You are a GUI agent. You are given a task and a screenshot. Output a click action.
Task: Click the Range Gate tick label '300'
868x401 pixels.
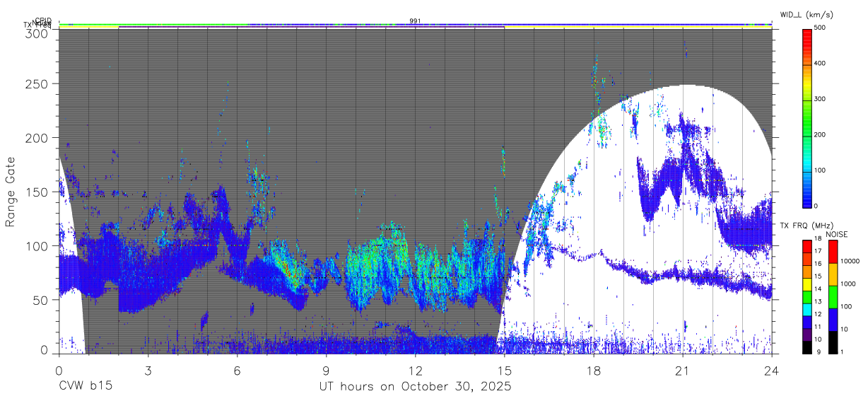tap(37, 33)
